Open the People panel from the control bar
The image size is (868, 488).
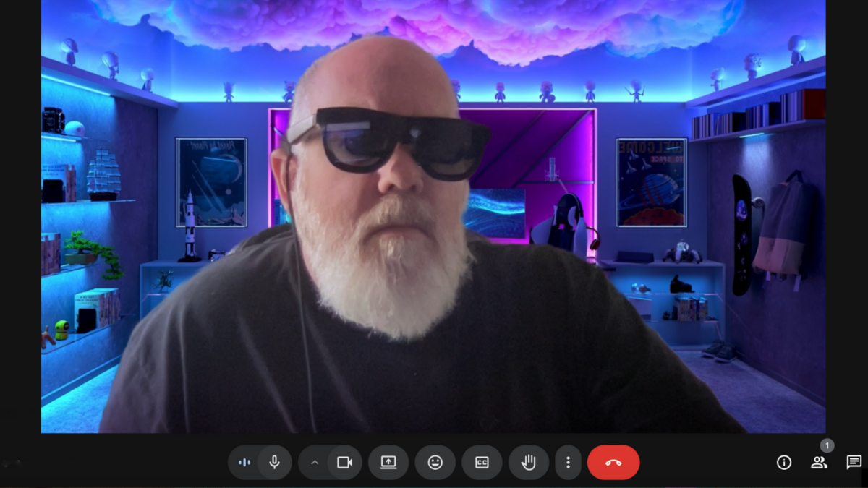(x=818, y=463)
